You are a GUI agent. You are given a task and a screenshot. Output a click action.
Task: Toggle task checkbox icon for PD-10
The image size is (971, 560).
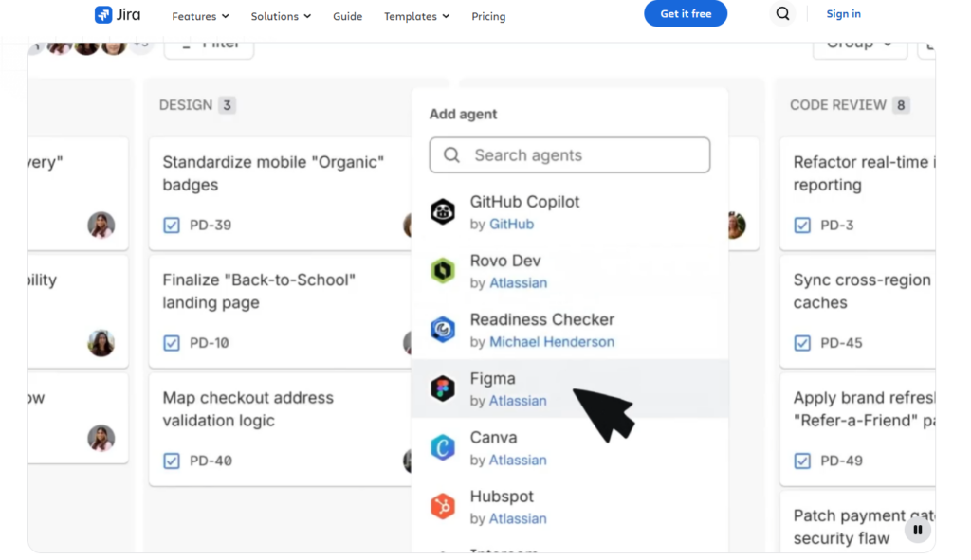click(x=172, y=343)
